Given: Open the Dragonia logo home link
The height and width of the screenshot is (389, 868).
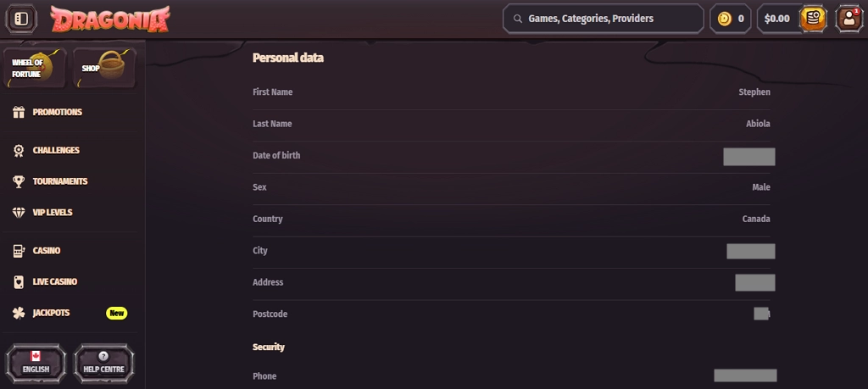Looking at the screenshot, I should click(110, 19).
